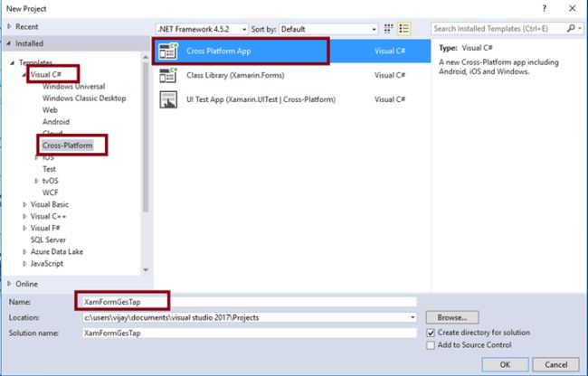Viewport: 588px width, 376px height.
Task: Click tree scrollbar down arrow
Action: (146, 269)
